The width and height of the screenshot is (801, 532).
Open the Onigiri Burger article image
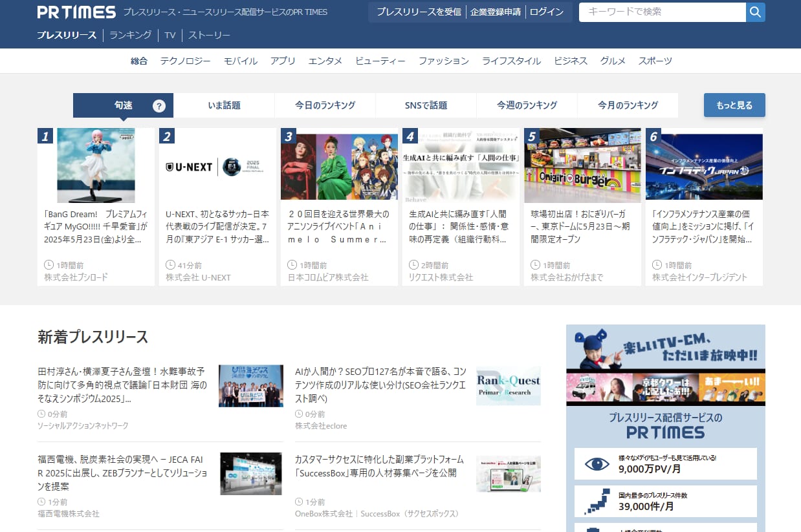[582, 165]
